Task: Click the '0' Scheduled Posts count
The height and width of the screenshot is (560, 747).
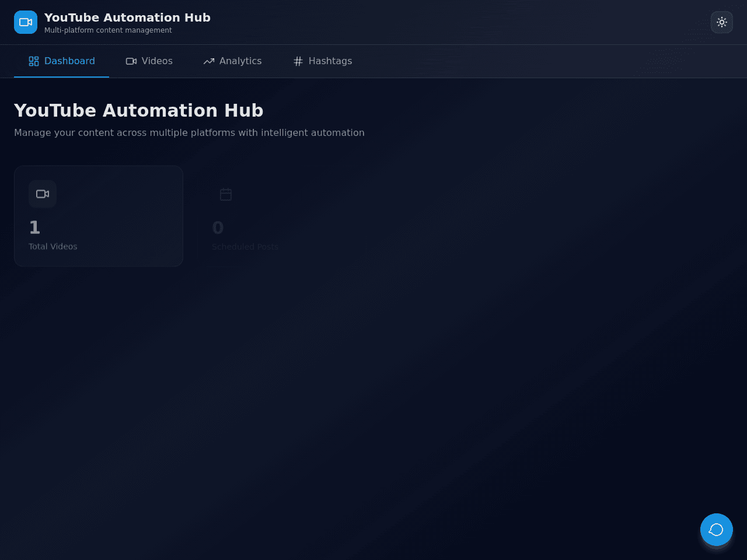Action: (x=218, y=228)
